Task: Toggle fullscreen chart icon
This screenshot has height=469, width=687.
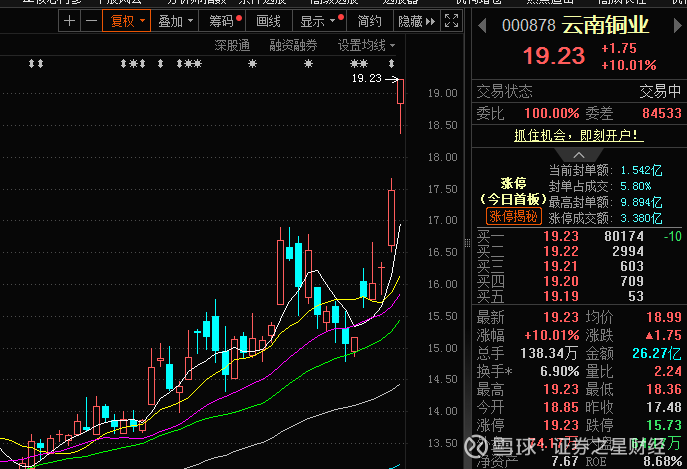Action: 451,21
